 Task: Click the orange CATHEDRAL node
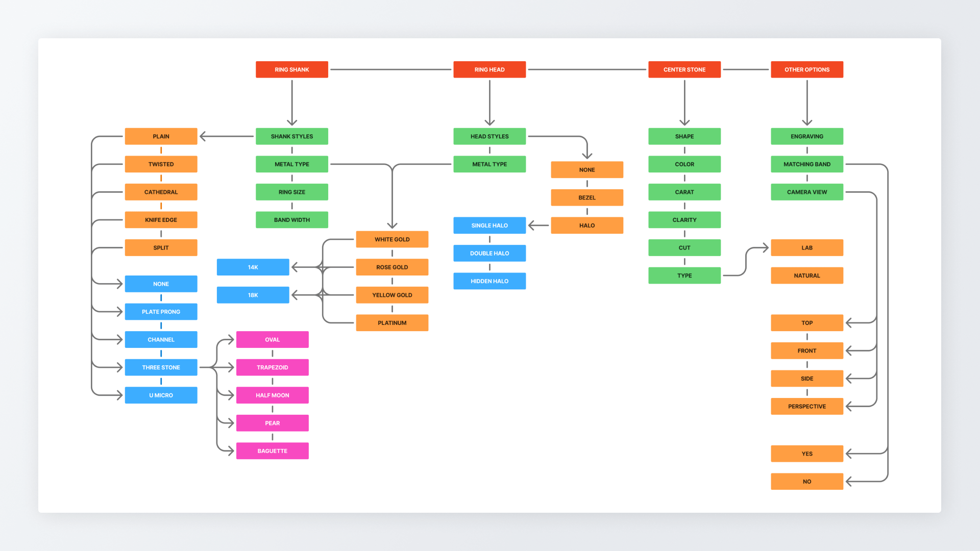[161, 192]
